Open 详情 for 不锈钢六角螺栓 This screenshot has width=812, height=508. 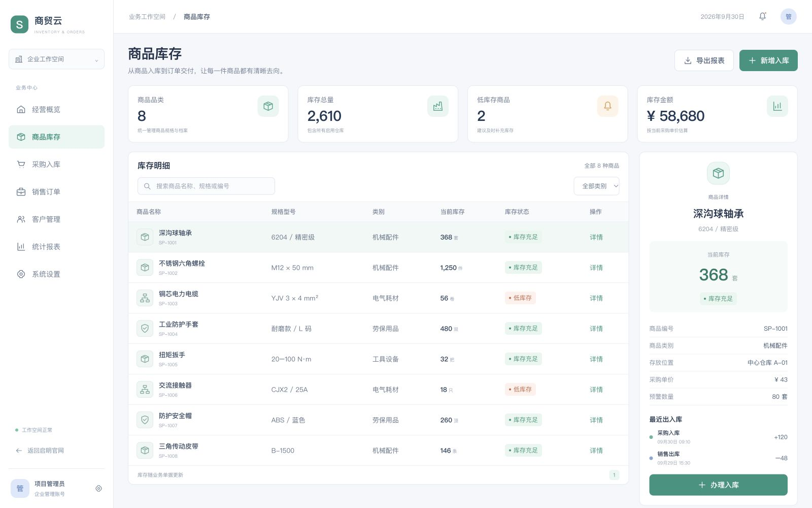coord(596,268)
